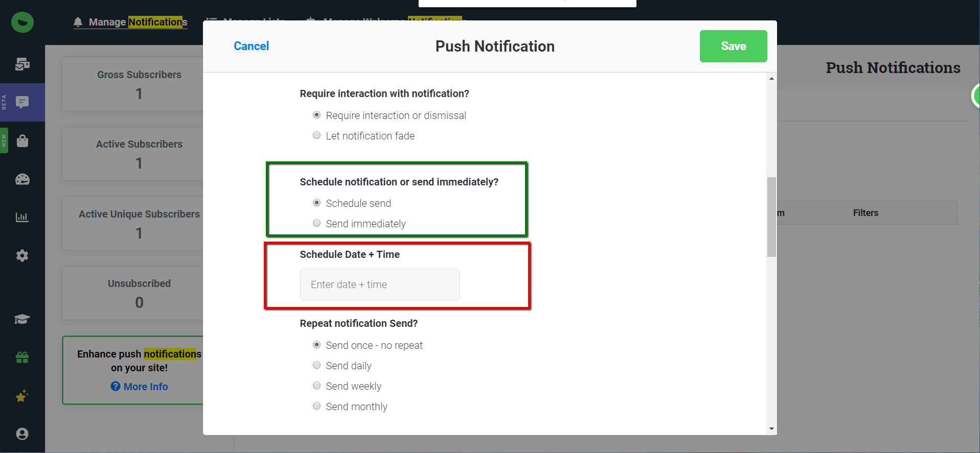Click the Filters column header
The width and height of the screenshot is (980, 453).
tap(865, 213)
